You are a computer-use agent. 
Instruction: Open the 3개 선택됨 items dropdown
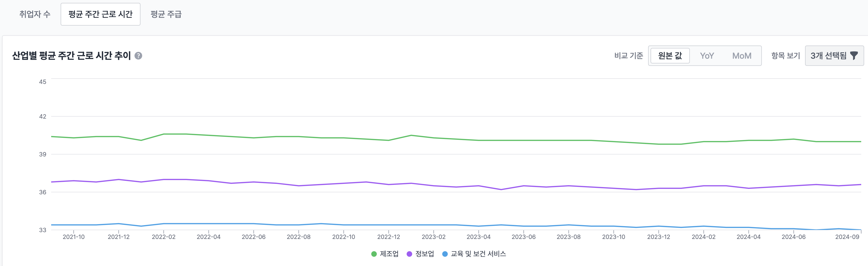834,56
